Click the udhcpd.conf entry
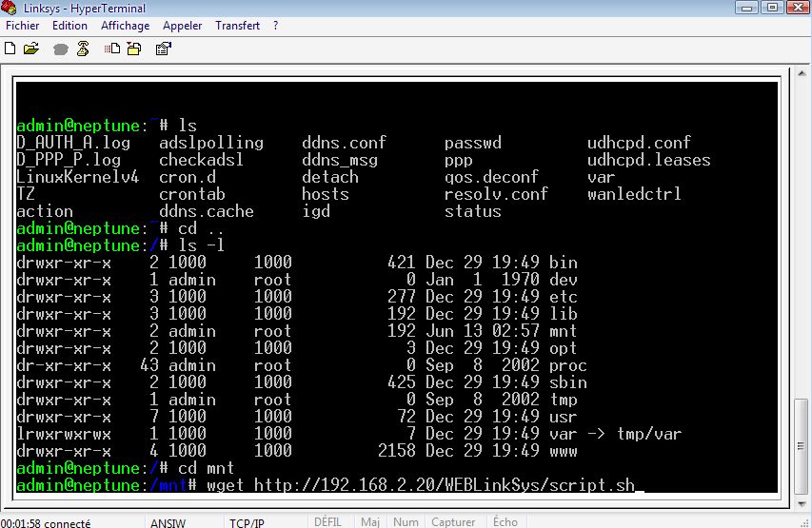812x528 pixels. click(x=639, y=143)
